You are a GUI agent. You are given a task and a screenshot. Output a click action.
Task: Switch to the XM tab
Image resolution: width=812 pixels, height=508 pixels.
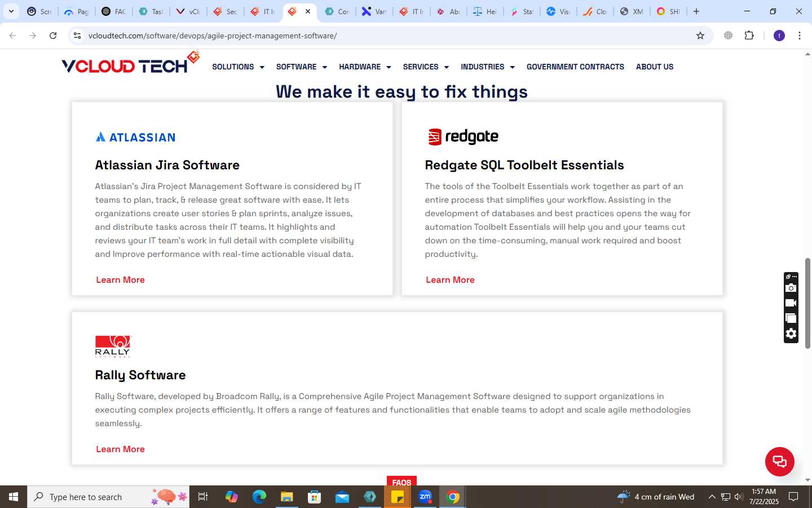click(632, 11)
